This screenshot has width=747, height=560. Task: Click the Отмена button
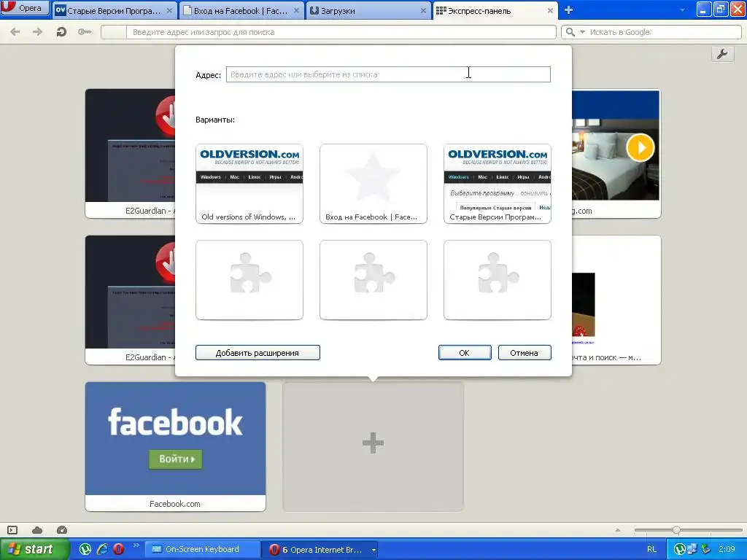coord(525,353)
